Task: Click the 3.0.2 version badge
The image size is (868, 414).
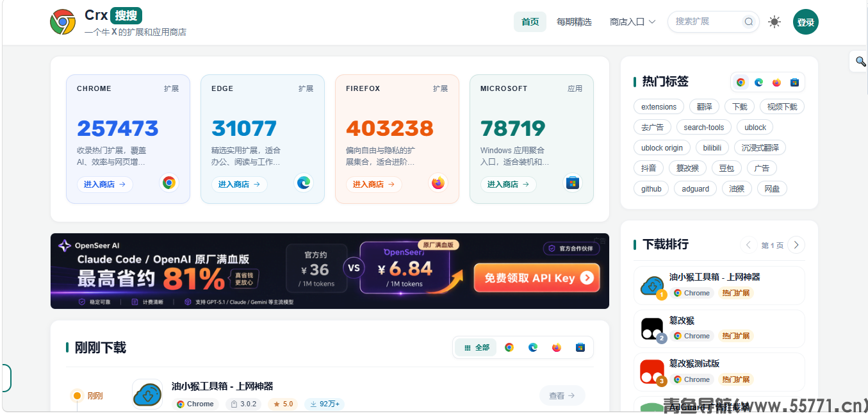Action: click(x=243, y=404)
